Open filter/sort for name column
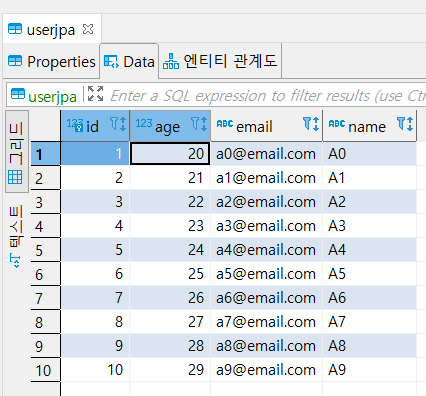426x396 pixels. [405, 124]
